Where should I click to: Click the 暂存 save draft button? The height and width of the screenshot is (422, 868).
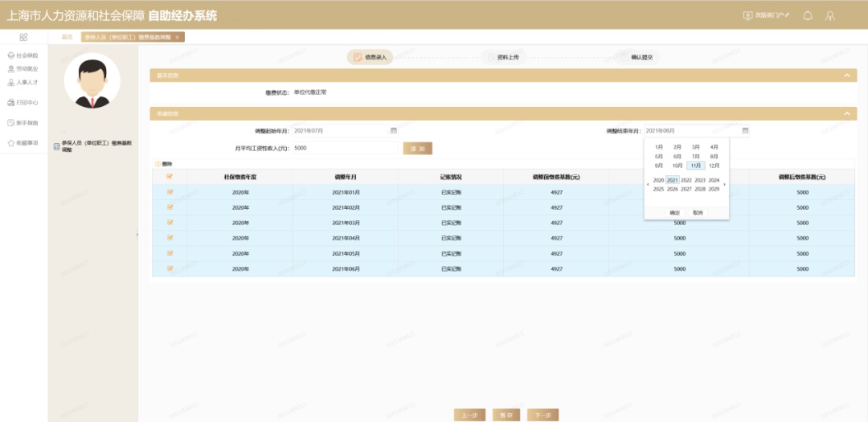tap(506, 415)
